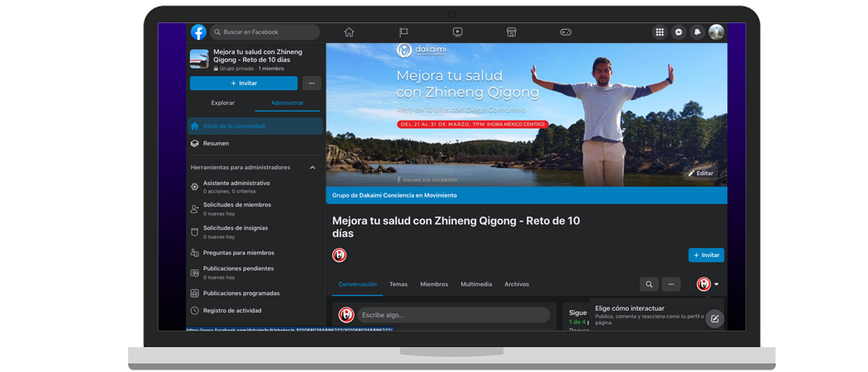Open the Resumen item
Viewport: 868px width, 372px height.
point(255,143)
